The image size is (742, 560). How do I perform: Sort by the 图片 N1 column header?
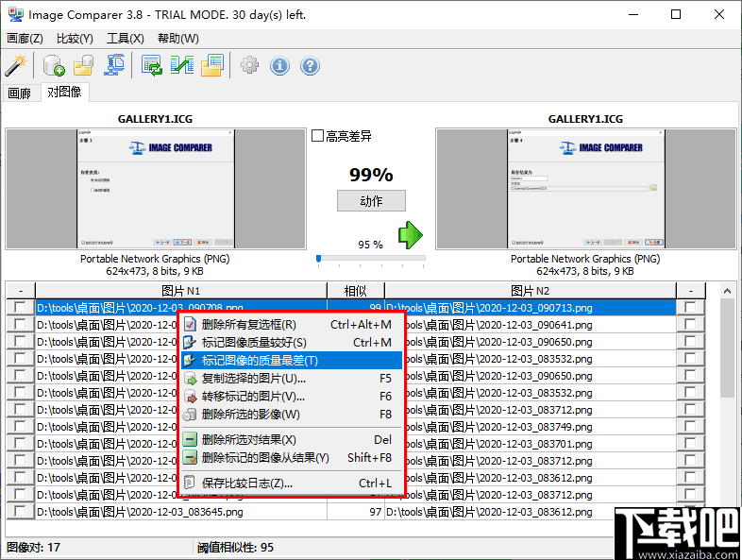(x=181, y=291)
